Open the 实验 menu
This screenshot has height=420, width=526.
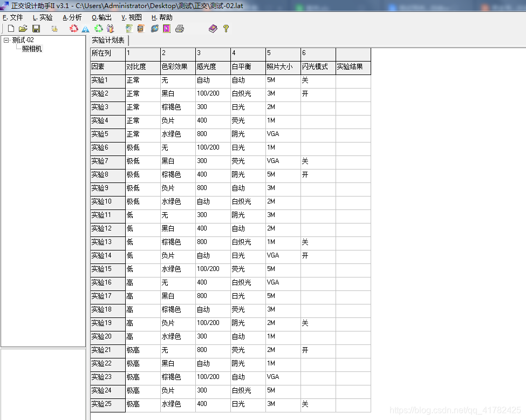point(43,17)
